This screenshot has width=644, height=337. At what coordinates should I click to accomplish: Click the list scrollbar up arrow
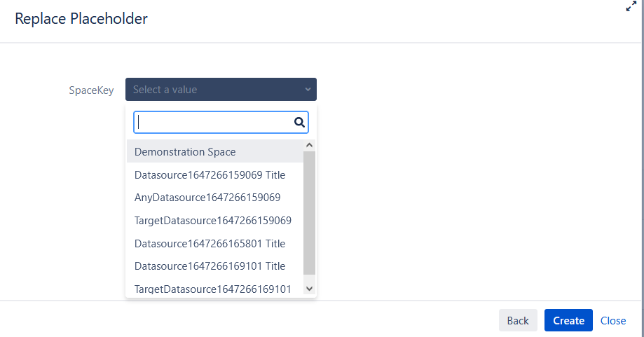(309, 145)
